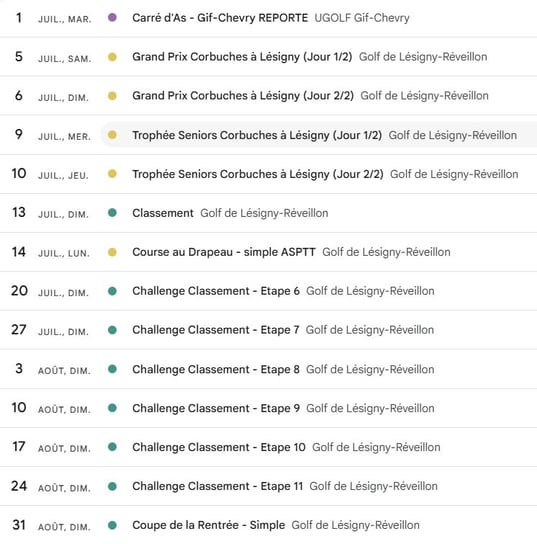
Task: Click Golf de Lésigny-Réveillon location of Classement row
Action: coord(264,213)
